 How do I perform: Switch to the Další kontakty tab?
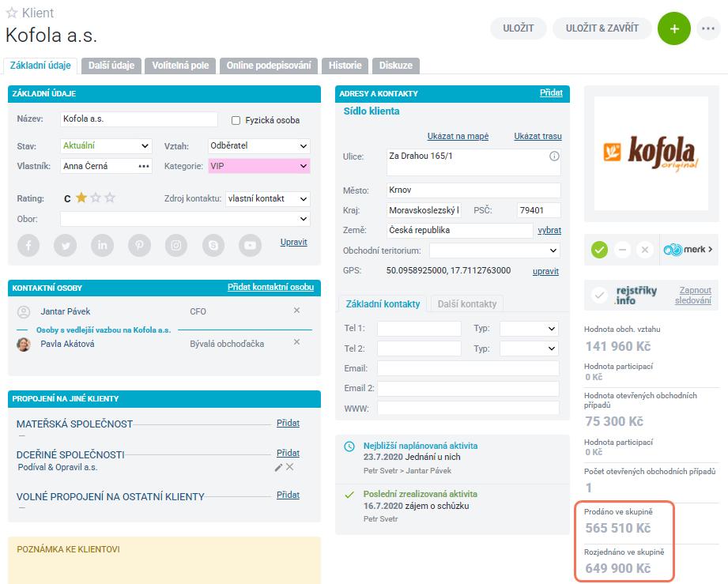(467, 304)
